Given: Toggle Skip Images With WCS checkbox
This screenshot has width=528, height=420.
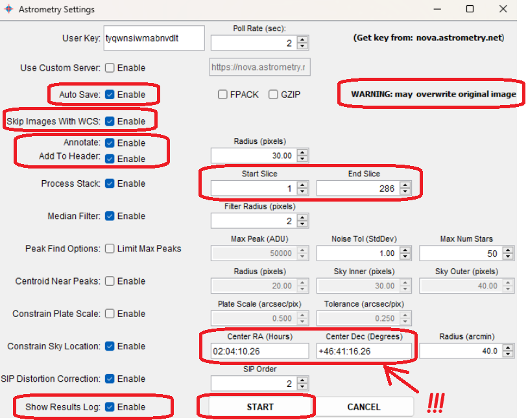Looking at the screenshot, I should tap(110, 121).
